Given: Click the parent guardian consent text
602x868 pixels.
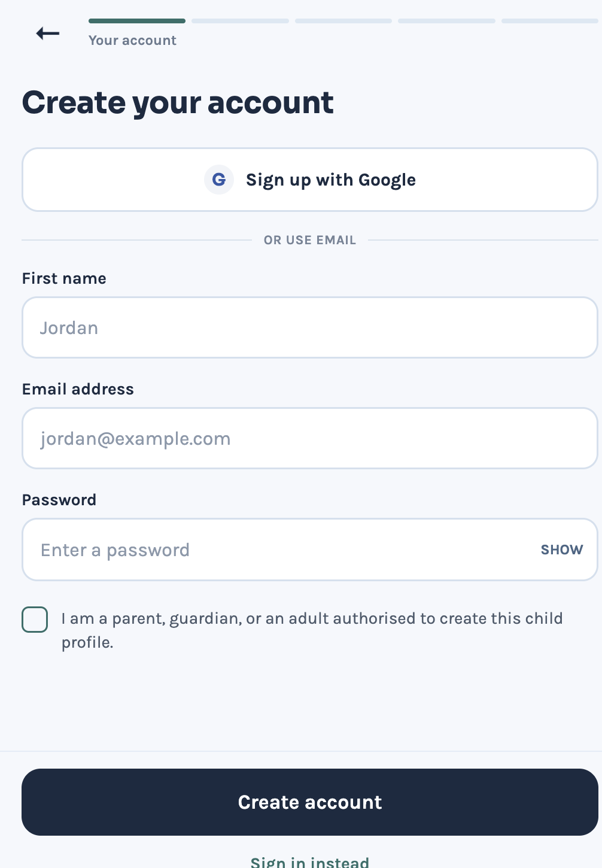Looking at the screenshot, I should [312, 630].
